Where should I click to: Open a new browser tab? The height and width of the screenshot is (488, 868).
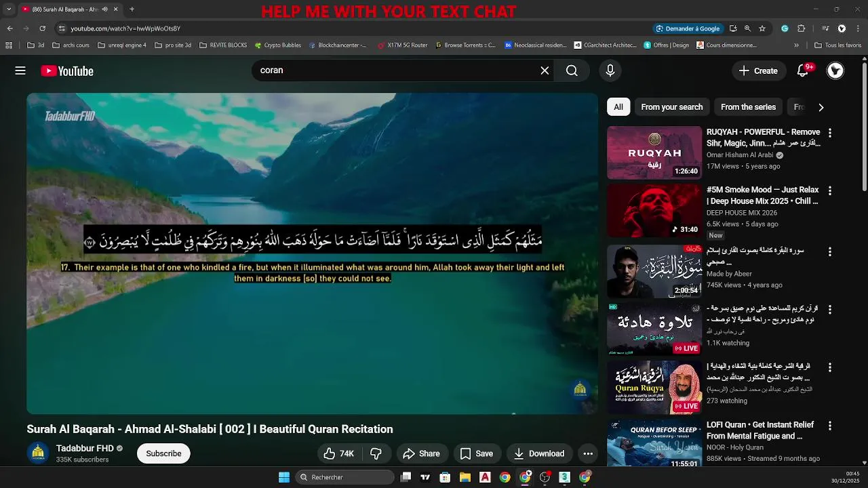tap(132, 9)
